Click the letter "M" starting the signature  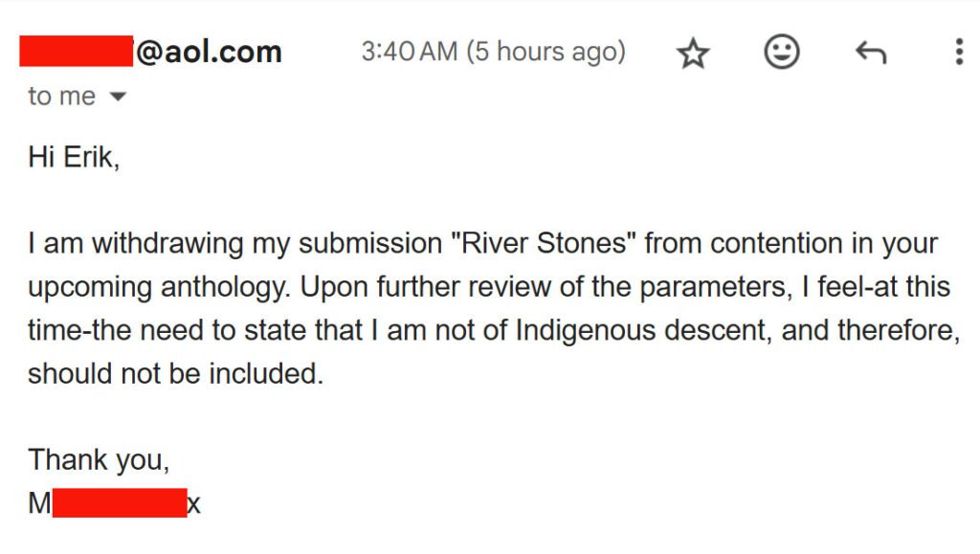pos(39,503)
